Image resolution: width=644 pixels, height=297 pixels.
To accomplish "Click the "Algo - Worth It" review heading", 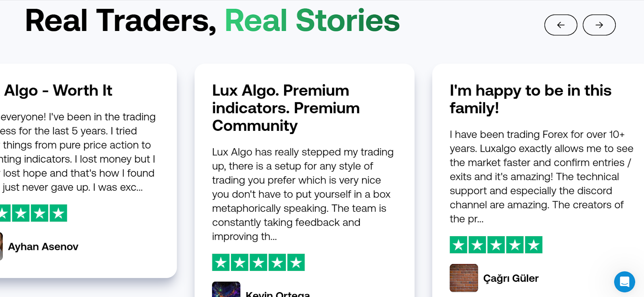I will pos(58,91).
